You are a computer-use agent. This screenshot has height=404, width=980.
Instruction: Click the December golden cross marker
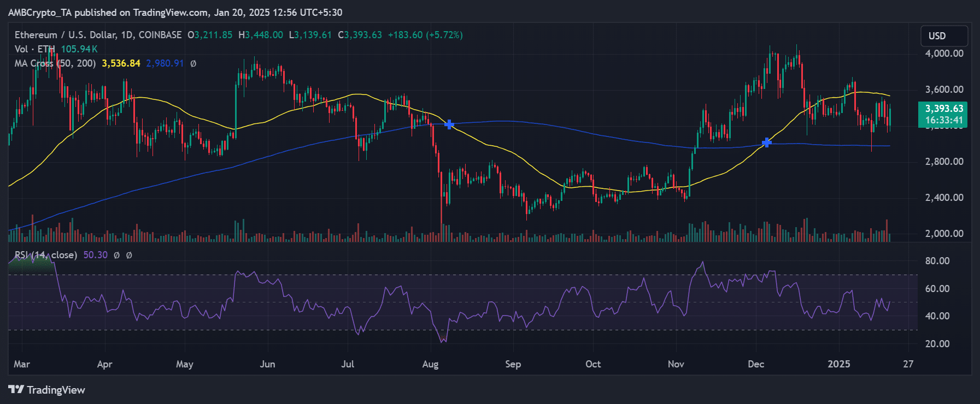[767, 142]
